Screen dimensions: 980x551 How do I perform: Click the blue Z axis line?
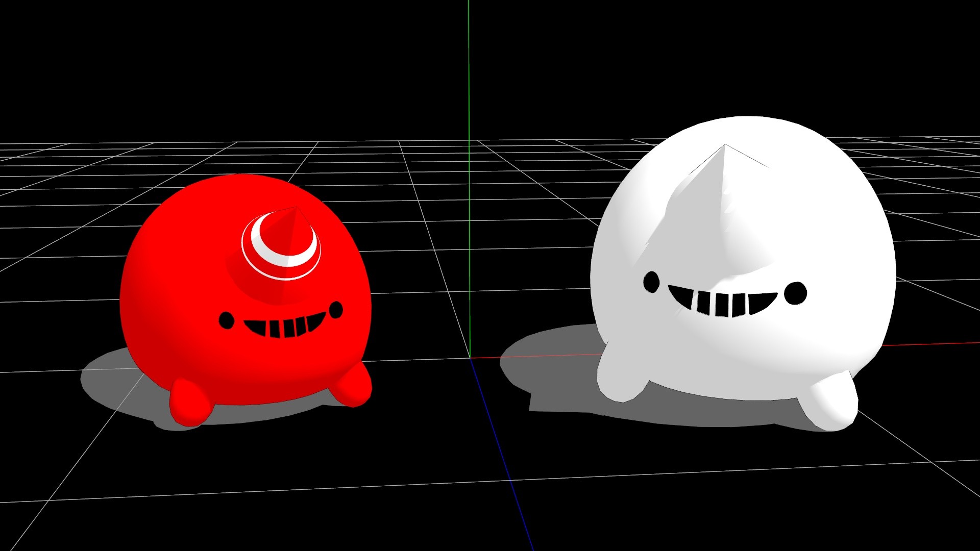click(x=503, y=459)
